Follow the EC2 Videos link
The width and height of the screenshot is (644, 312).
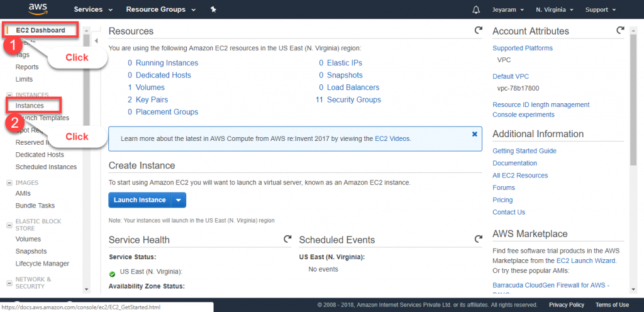click(x=392, y=139)
